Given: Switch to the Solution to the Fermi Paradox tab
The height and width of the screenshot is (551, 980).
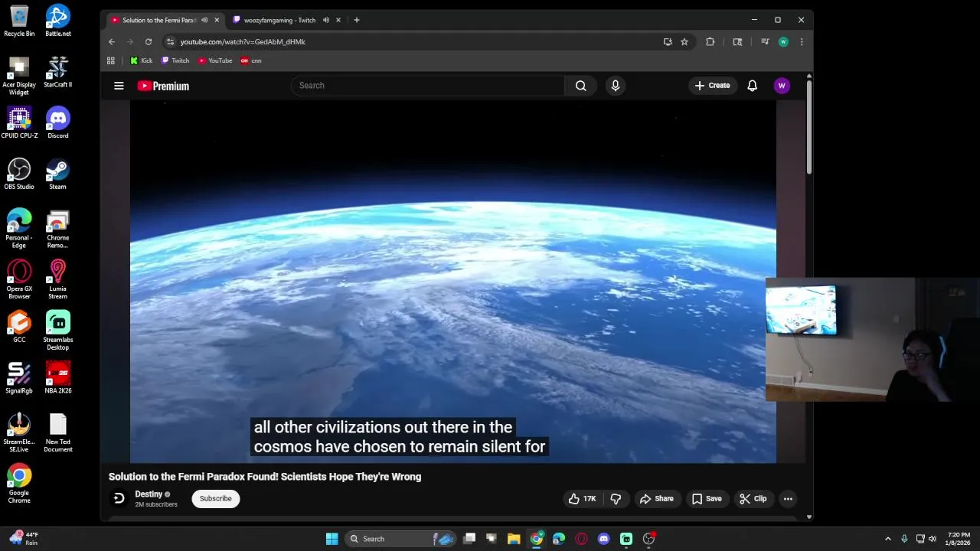Looking at the screenshot, I should pos(159,20).
